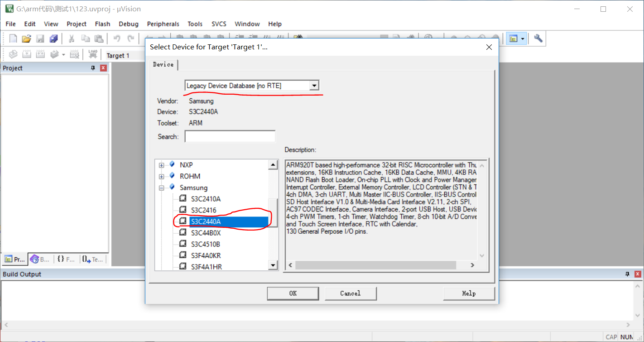Click the Cancel button

click(351, 294)
